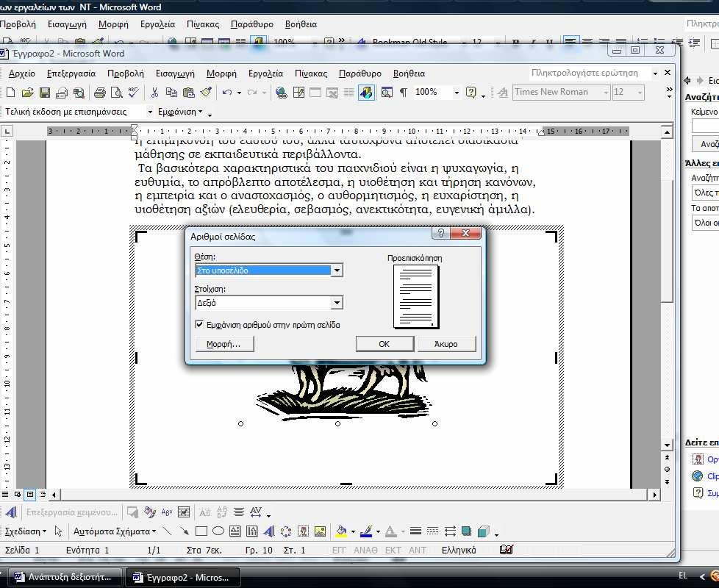The width and height of the screenshot is (719, 588).
Task: Click the Insert Hyperlink globe icon
Action: (x=281, y=93)
